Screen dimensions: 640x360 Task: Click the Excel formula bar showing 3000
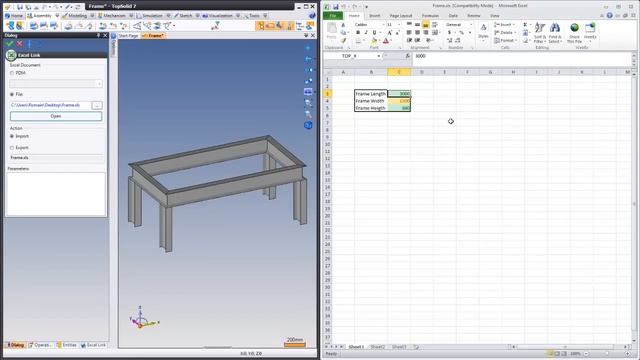[522, 56]
